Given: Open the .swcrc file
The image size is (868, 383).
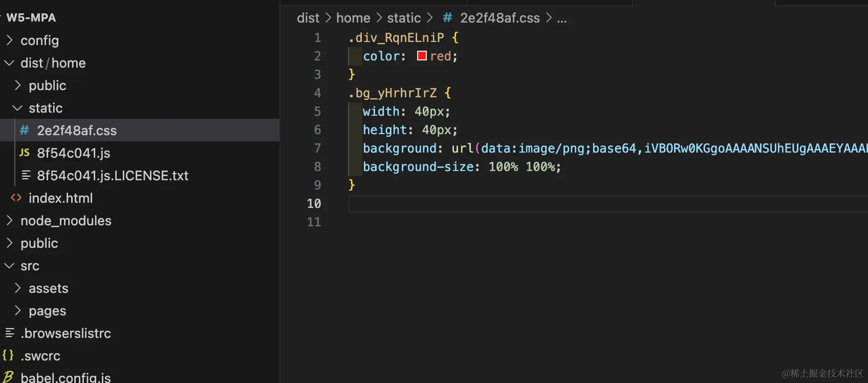Looking at the screenshot, I should pos(40,355).
